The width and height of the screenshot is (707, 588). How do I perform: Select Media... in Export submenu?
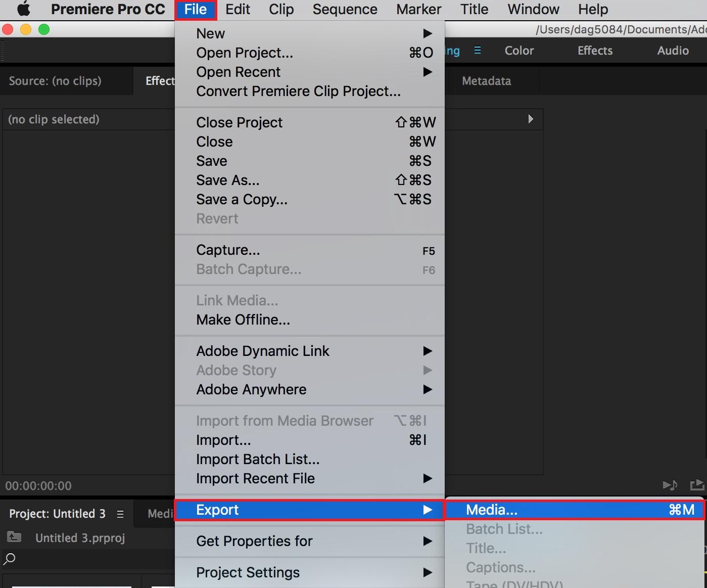[575, 510]
